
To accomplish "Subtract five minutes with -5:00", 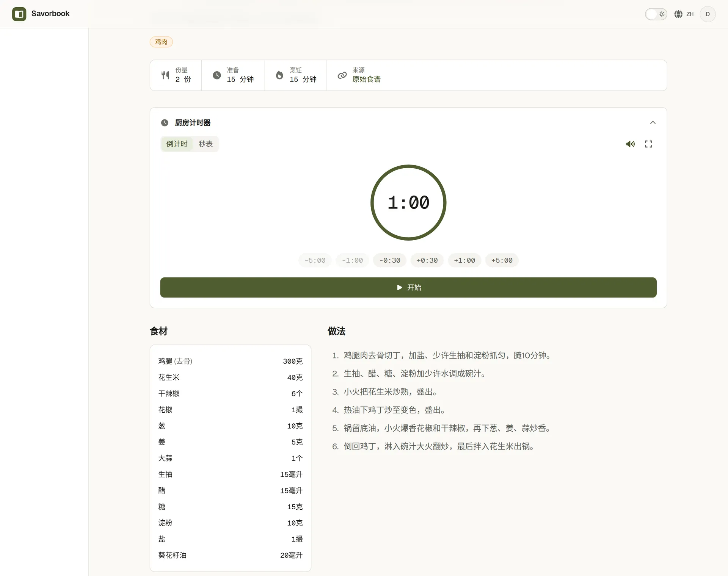I will [315, 260].
